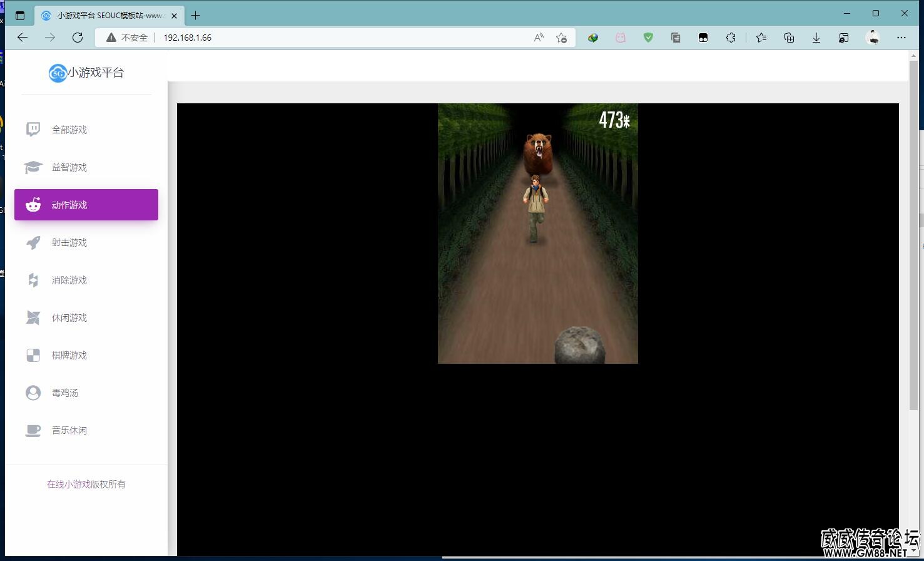Image resolution: width=924 pixels, height=561 pixels.
Task: Follow the 在线小游戏 footer link
Action: click(x=69, y=484)
